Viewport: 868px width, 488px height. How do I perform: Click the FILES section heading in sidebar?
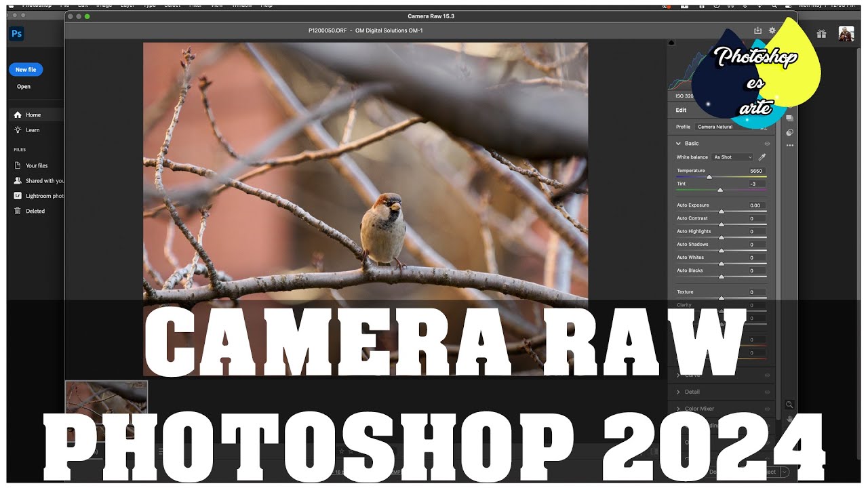pos(20,150)
